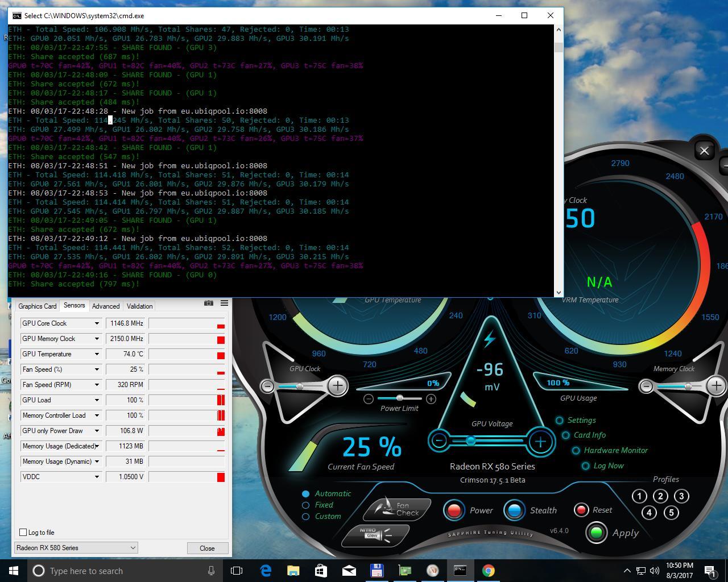Image resolution: width=728 pixels, height=582 pixels.
Task: Click the taskbar clock showing 10:50 PM
Action: point(679,571)
